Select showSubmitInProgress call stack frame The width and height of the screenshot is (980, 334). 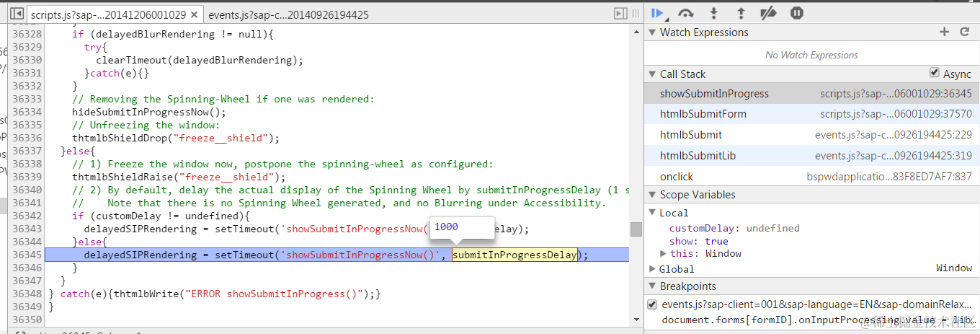click(x=811, y=94)
